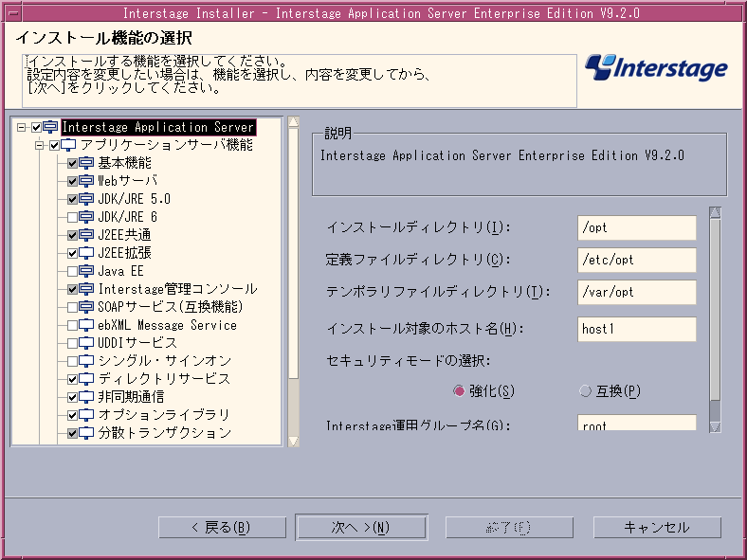Select the 非同期通信 tree row text
Image resolution: width=747 pixels, height=560 pixels.
131,397
